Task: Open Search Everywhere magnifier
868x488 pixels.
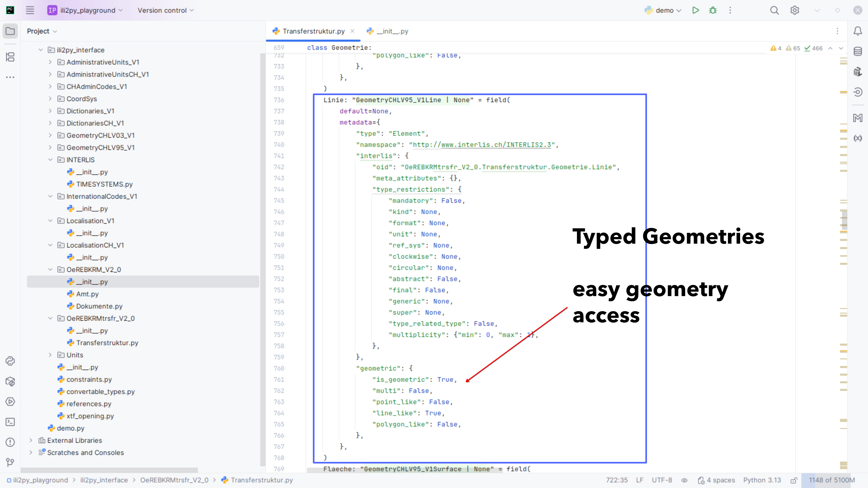Action: click(774, 10)
